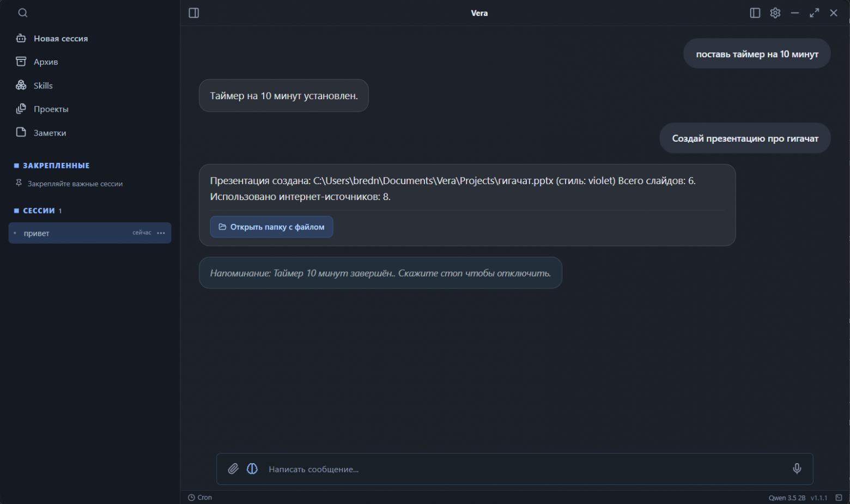Toggle the left sidebar panel icon
This screenshot has height=504, width=850.
tap(194, 13)
